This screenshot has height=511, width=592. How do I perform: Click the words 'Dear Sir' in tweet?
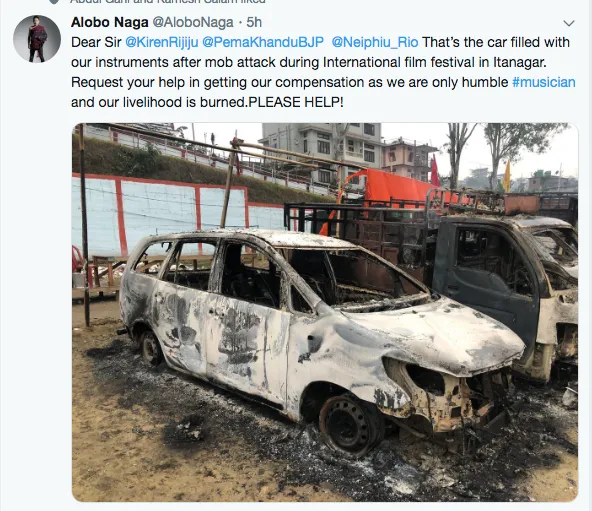pos(96,42)
